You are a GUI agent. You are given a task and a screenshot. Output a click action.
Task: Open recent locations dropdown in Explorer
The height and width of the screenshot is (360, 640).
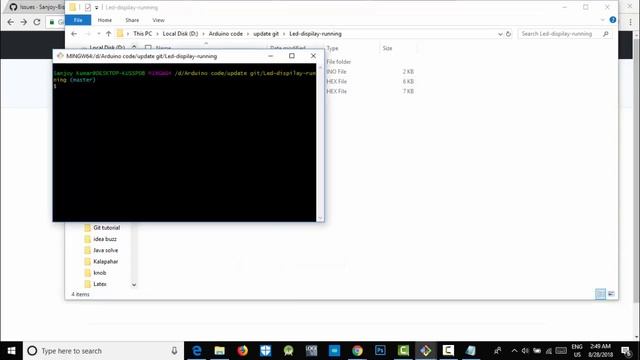pos(99,34)
